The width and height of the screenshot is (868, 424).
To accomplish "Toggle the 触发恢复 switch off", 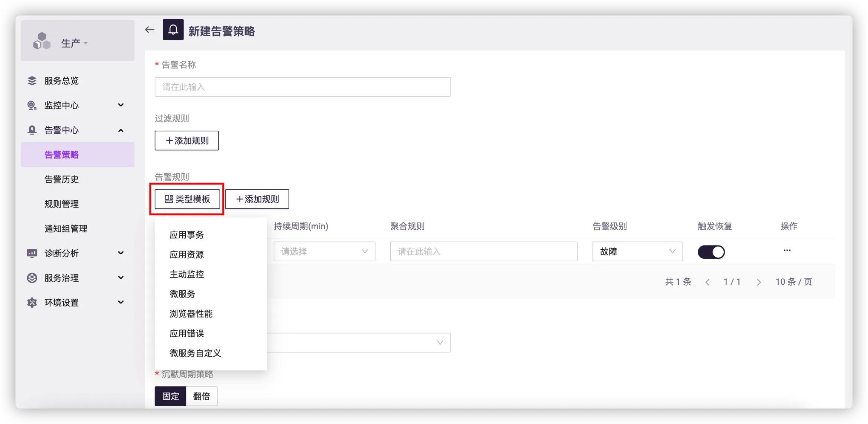I will 711,252.
